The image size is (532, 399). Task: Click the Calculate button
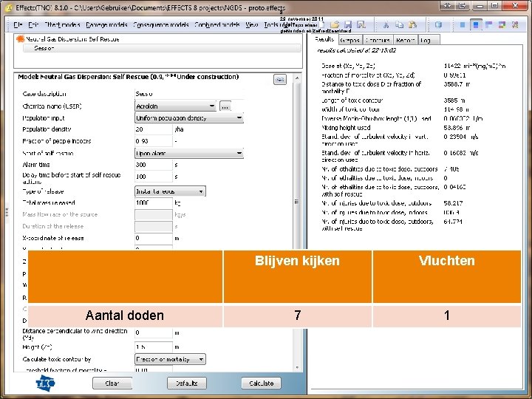[x=262, y=383]
